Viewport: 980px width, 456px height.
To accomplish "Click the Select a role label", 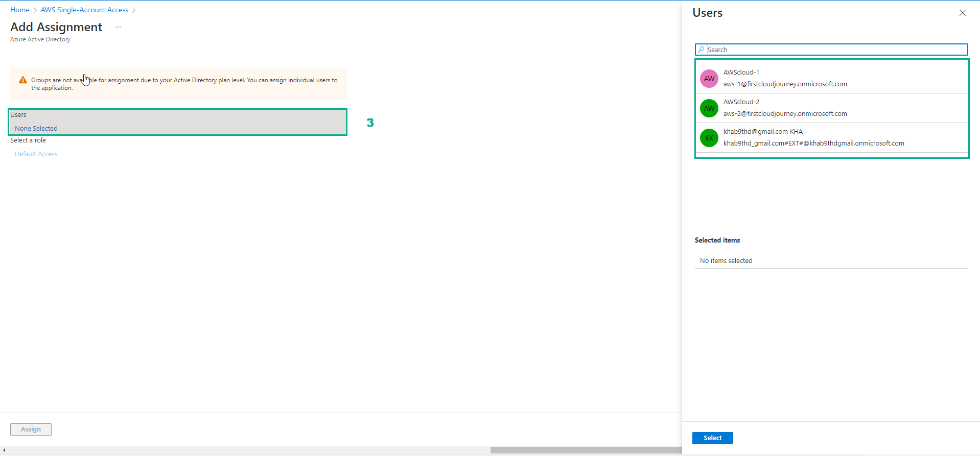I will pyautogui.click(x=28, y=140).
